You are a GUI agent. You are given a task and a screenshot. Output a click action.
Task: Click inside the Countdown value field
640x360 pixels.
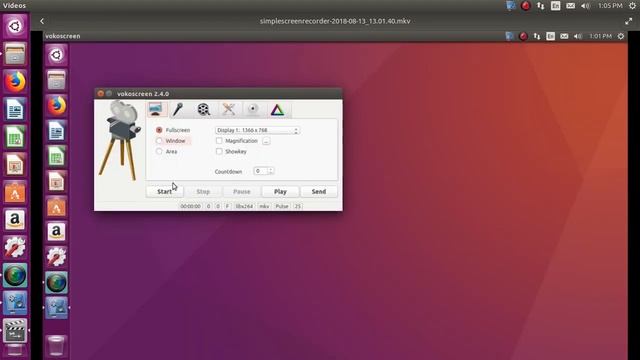tap(260, 171)
